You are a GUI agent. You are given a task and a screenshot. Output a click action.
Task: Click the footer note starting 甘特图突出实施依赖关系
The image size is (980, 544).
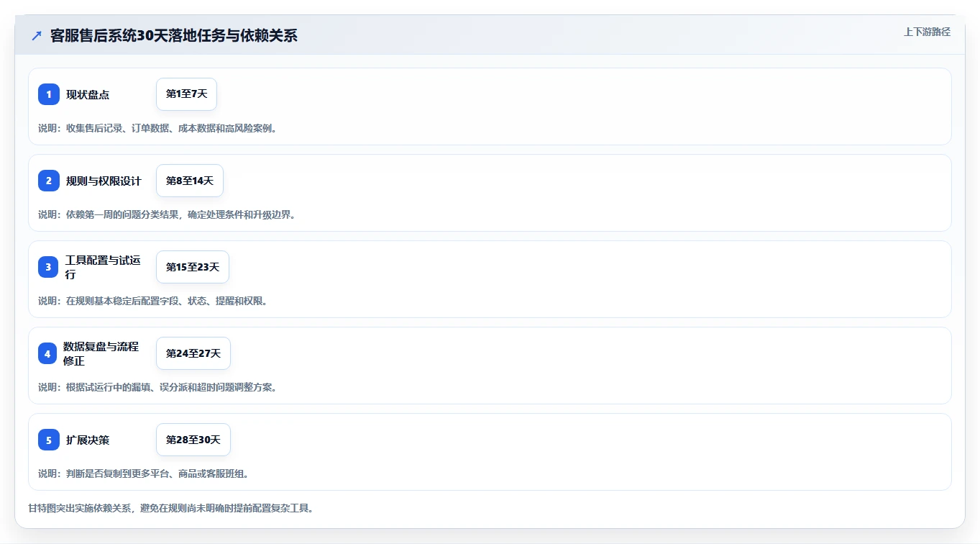point(171,508)
